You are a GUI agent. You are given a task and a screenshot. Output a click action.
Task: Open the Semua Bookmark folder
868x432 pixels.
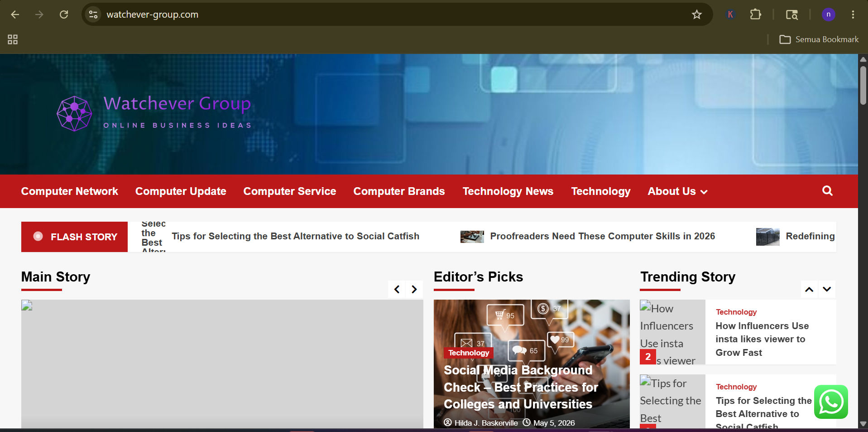pos(819,39)
